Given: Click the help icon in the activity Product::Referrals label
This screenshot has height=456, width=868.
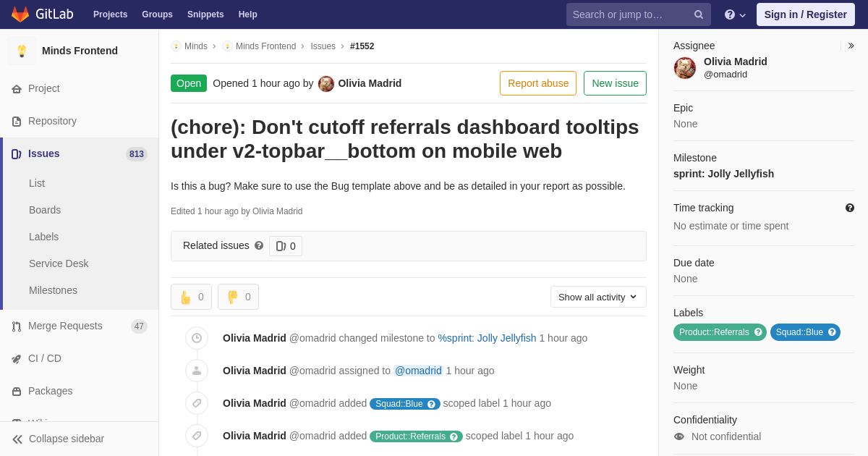Looking at the screenshot, I should click(454, 436).
